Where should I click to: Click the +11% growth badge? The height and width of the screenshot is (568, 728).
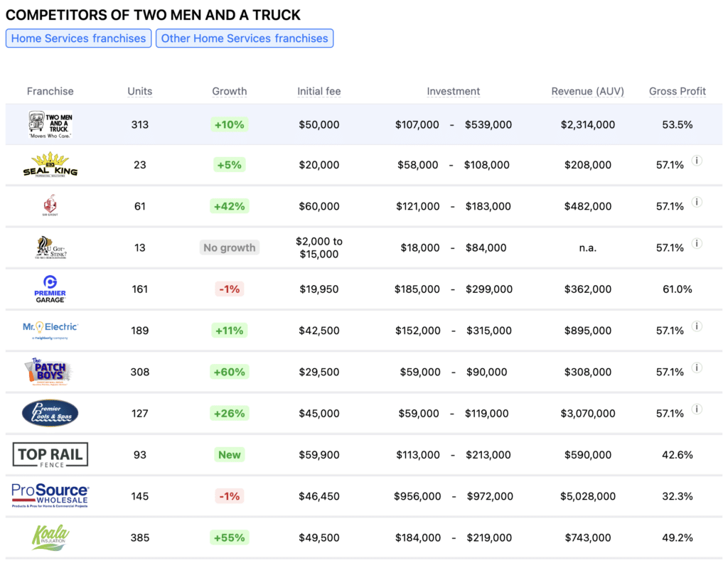point(230,331)
